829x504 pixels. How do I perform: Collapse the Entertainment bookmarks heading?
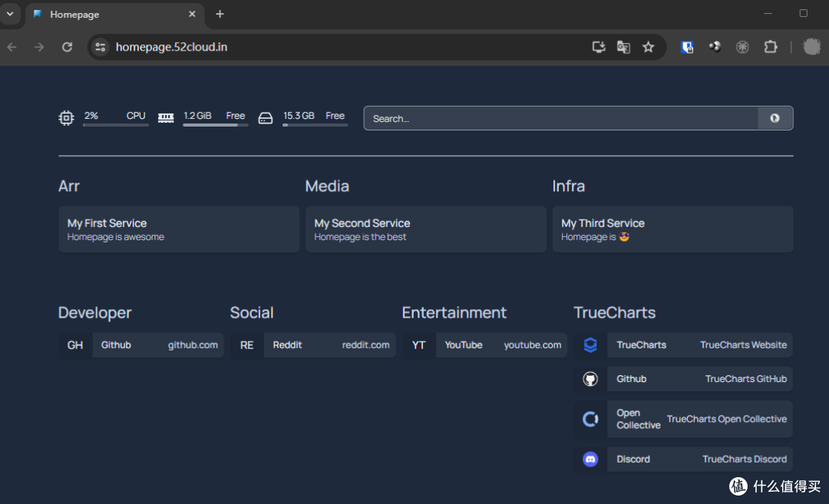click(454, 313)
